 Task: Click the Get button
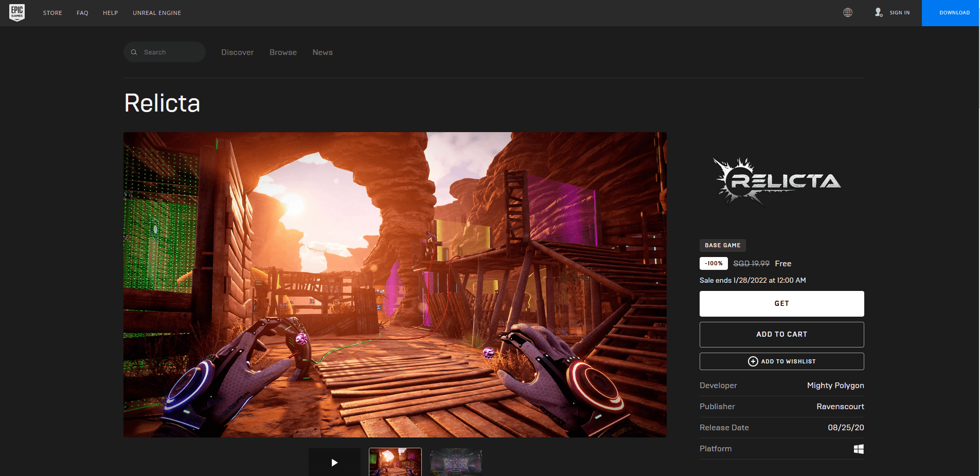781,304
